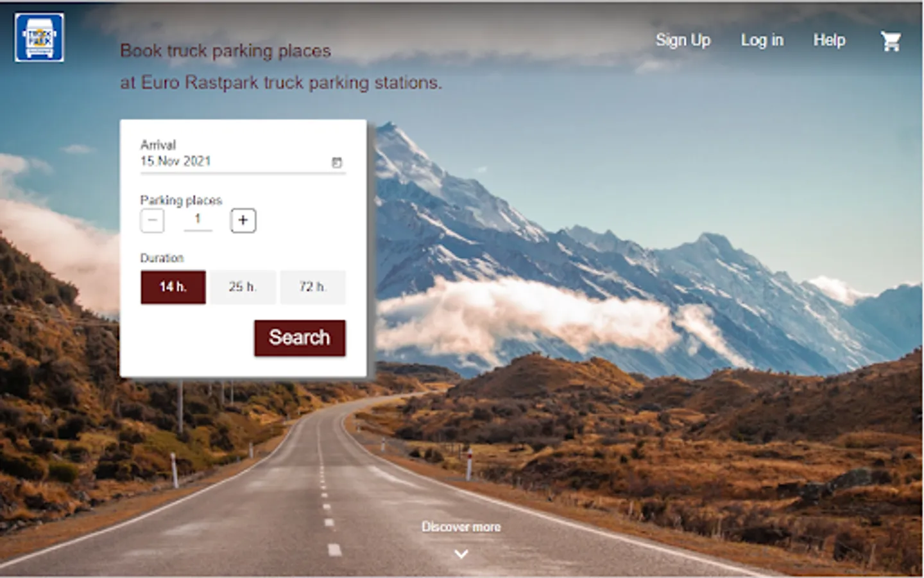Click the Arrival date field

(x=243, y=162)
